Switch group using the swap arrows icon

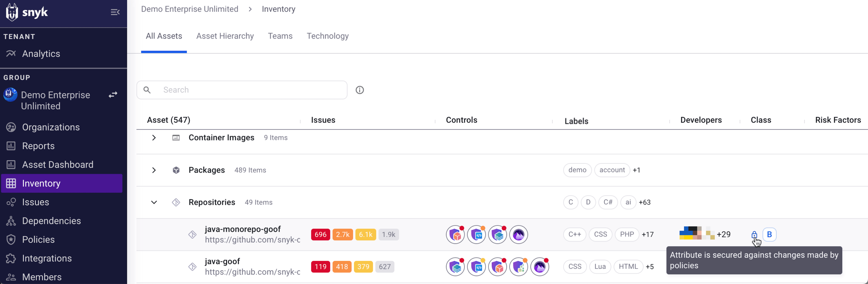pos(113,95)
